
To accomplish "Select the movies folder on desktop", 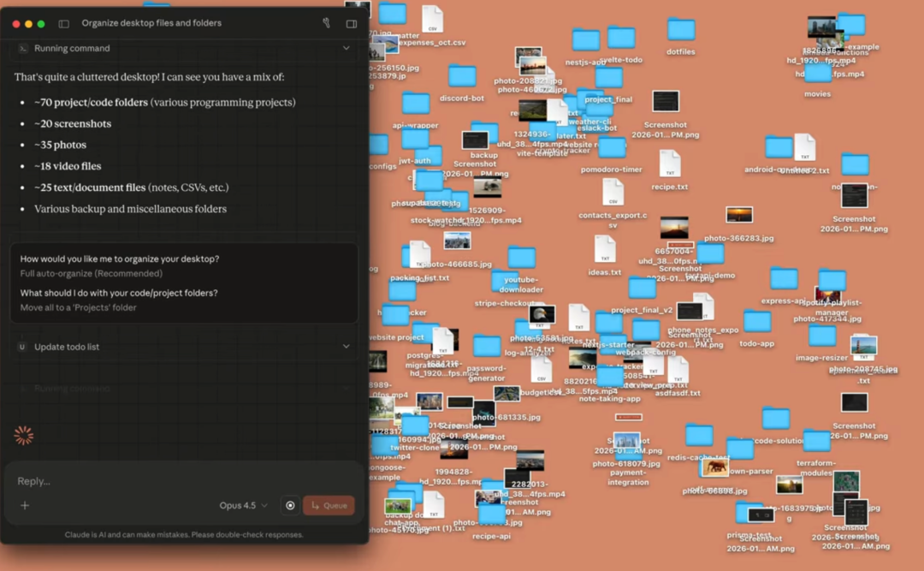I will pyautogui.click(x=817, y=73).
